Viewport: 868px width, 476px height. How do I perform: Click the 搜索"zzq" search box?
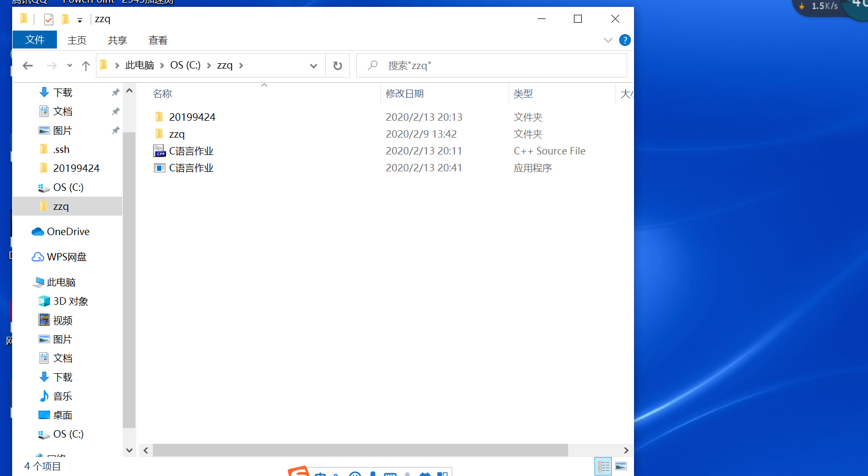492,65
